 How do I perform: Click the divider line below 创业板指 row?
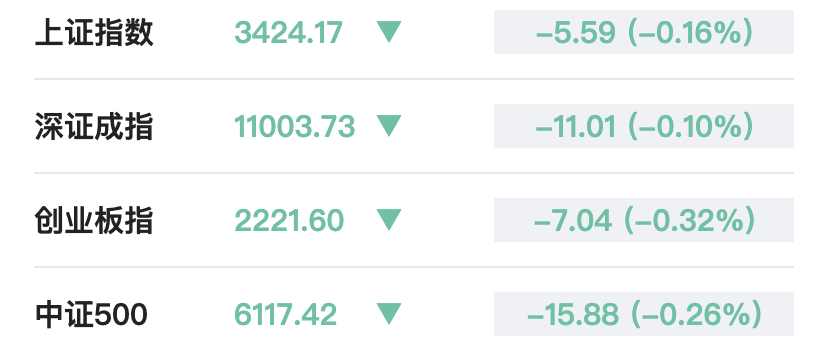414,266
